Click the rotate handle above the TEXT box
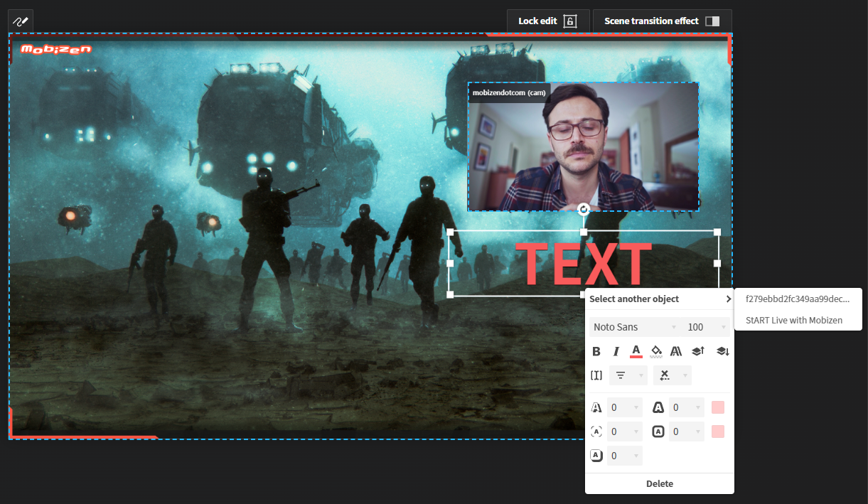The image size is (868, 504). click(x=583, y=209)
